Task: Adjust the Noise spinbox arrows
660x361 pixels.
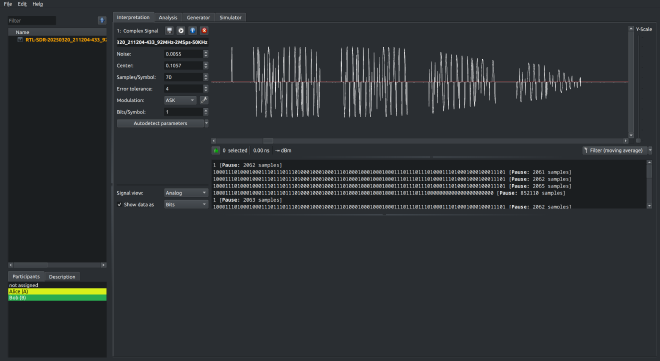Action: pyautogui.click(x=205, y=54)
